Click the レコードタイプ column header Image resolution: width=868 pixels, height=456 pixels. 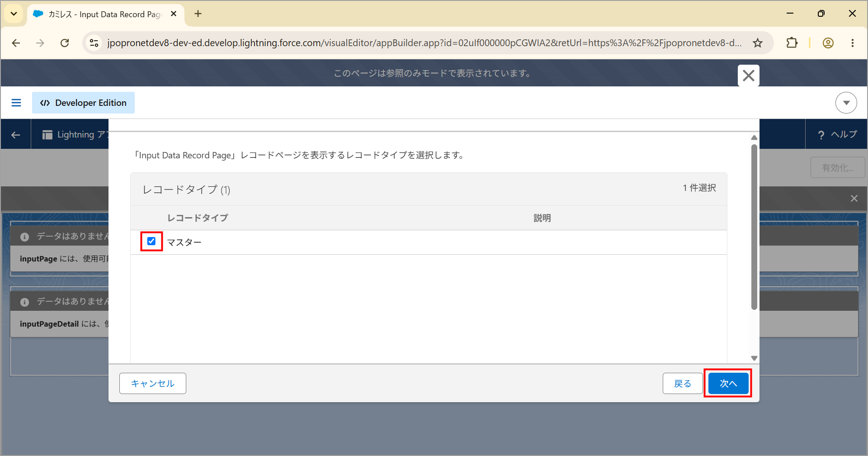click(x=198, y=218)
